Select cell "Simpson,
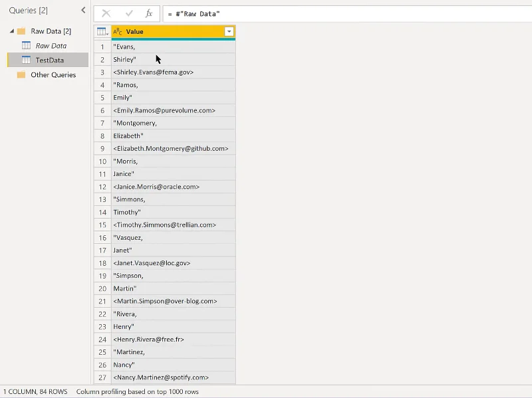Viewport: 532px width, 398px height. click(174, 276)
